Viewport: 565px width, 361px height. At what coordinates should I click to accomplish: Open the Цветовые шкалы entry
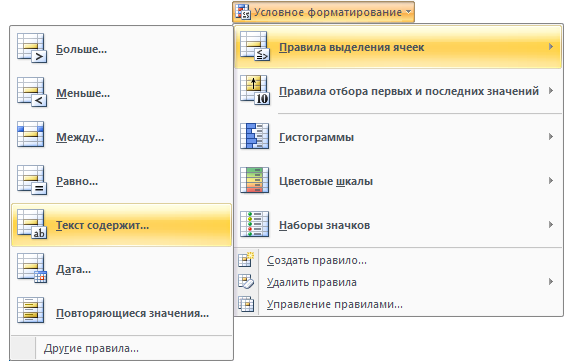coord(398,181)
